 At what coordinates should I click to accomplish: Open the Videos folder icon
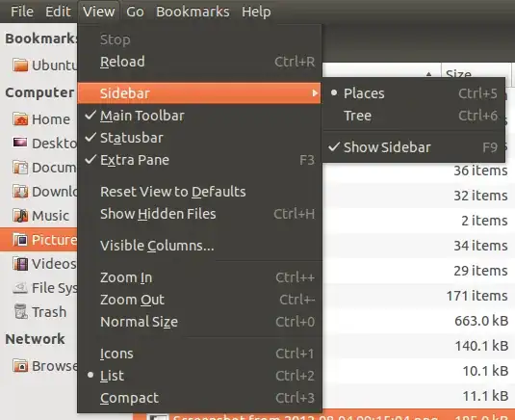pyautogui.click(x=20, y=264)
